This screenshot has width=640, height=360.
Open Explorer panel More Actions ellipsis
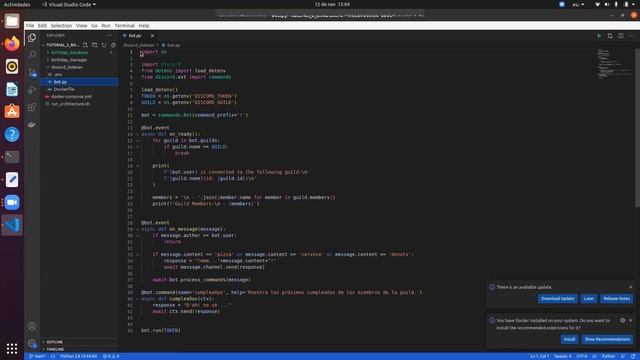coord(109,36)
